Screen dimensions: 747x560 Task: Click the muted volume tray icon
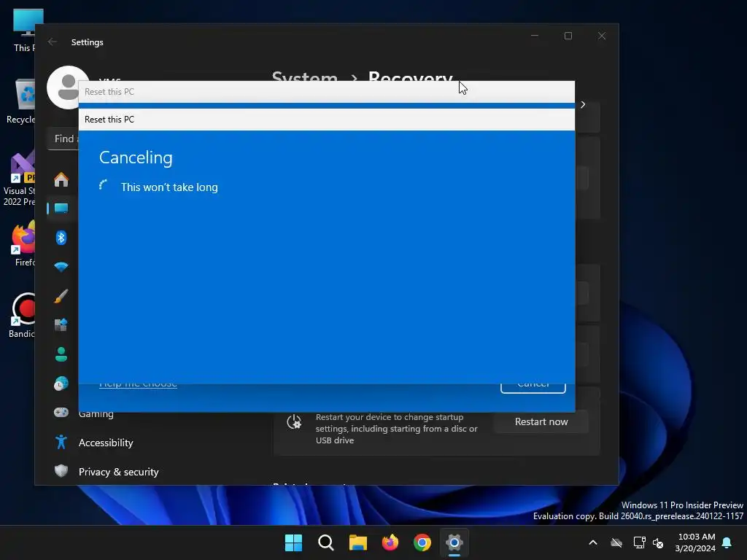pos(658,542)
